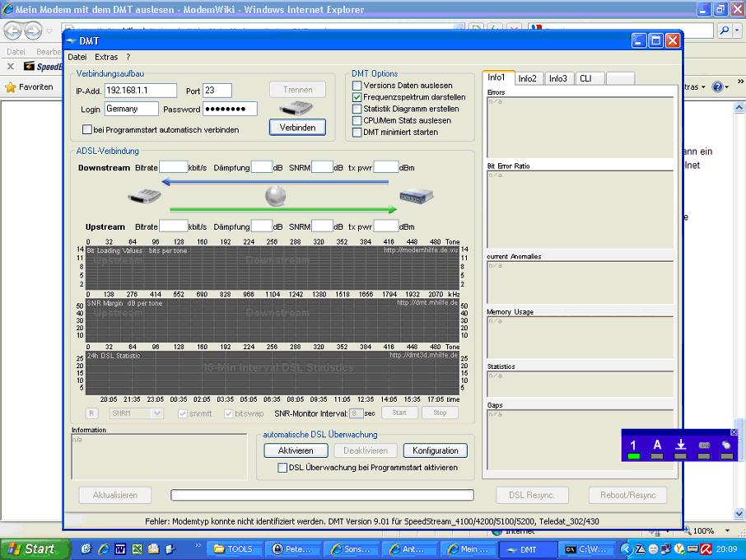The image size is (746, 560).
Task: Tick "DSL Überwachung bei Programmstart aktivieren"
Action: 283,468
